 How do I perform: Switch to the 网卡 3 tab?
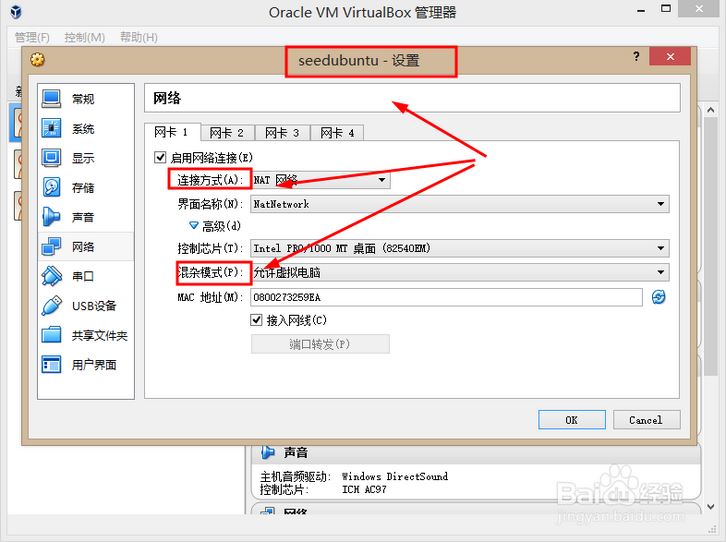282,133
